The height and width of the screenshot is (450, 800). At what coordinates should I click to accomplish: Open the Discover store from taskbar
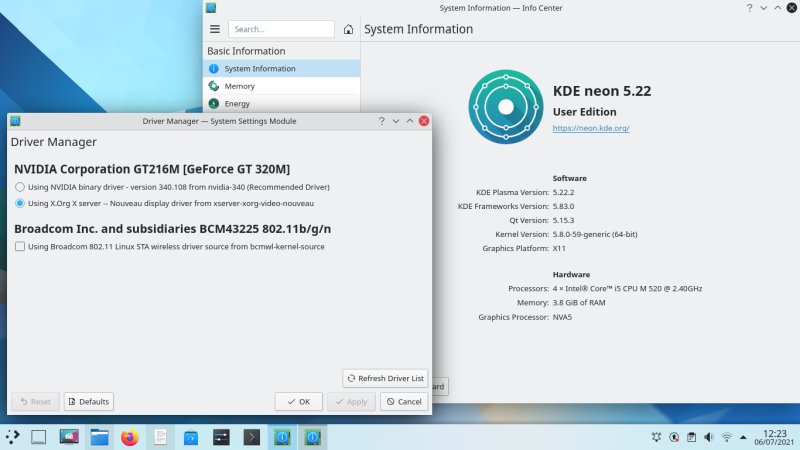click(x=191, y=437)
